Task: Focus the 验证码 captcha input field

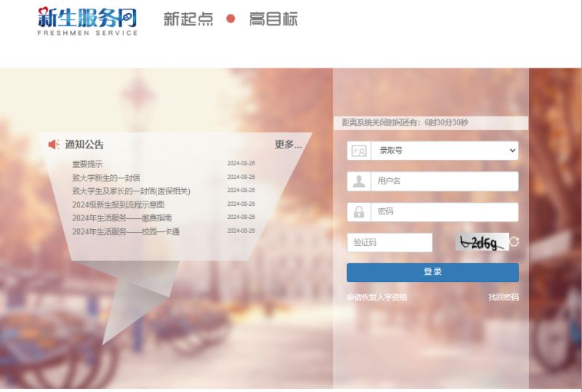Action: pyautogui.click(x=390, y=242)
